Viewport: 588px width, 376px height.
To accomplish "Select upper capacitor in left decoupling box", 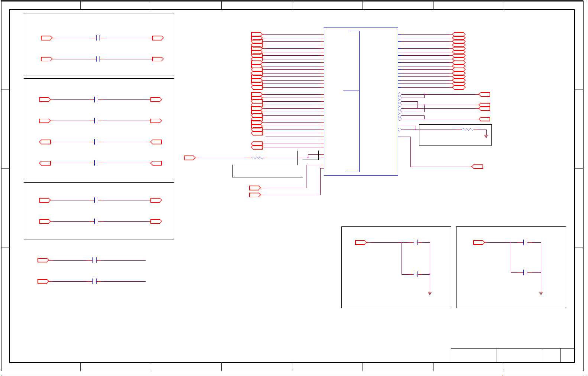I will coord(416,242).
